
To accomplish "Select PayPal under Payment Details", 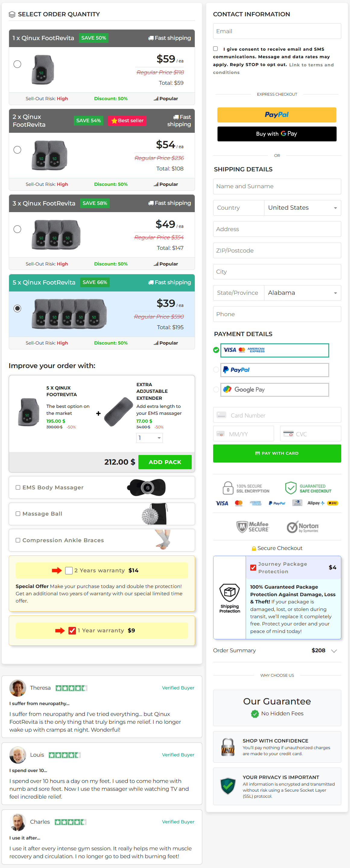I will tap(216, 370).
